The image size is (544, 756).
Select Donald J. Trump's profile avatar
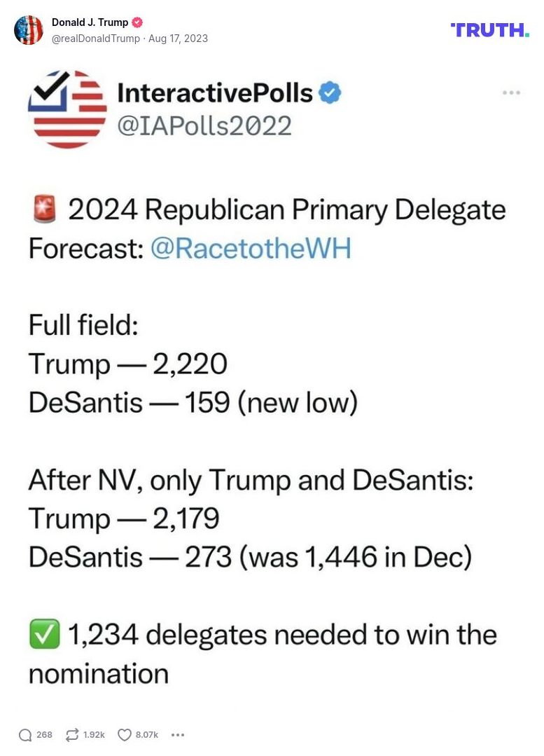[x=29, y=30]
